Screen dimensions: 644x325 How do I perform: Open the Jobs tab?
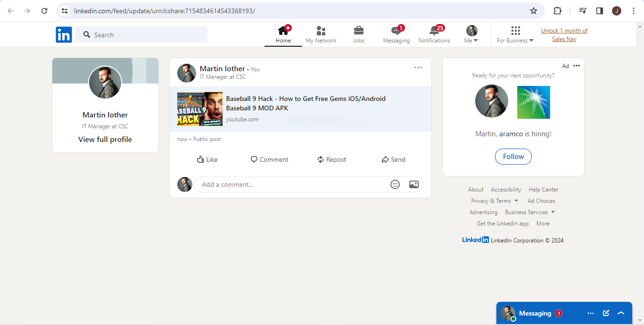(359, 34)
